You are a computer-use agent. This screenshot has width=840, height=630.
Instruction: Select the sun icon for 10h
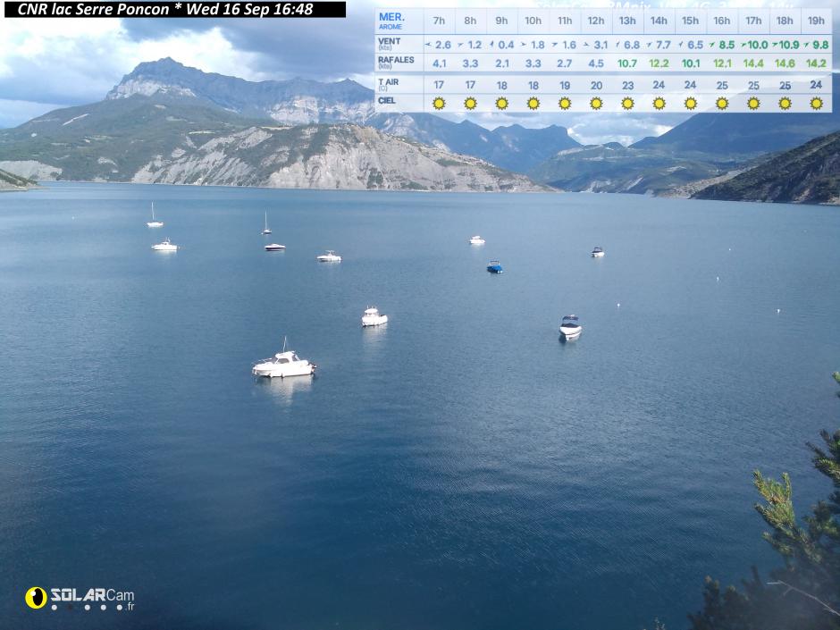(x=533, y=104)
